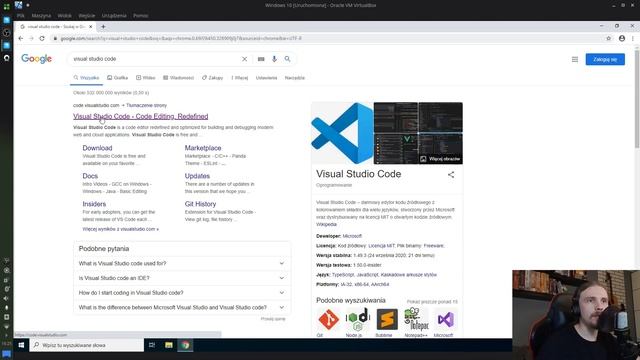Open the Narzędzia search tools
The width and height of the screenshot is (640, 360).
point(295,78)
